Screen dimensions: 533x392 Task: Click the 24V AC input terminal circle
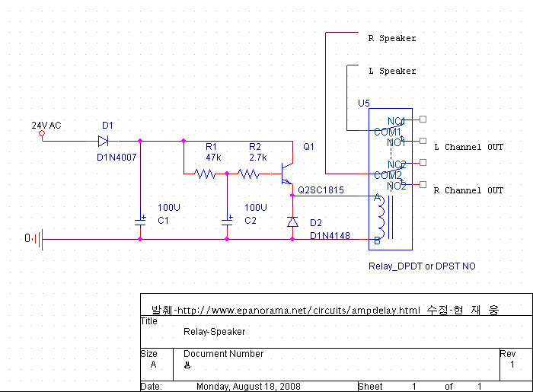42,133
